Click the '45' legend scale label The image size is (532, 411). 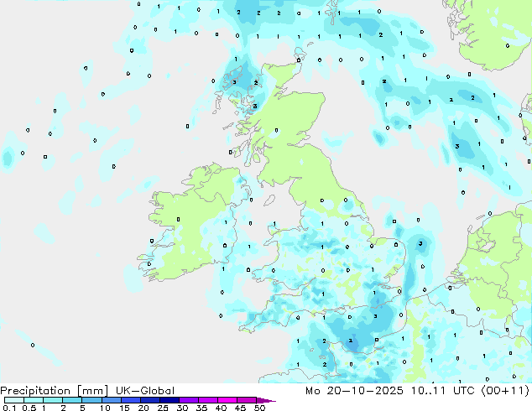[240, 408]
